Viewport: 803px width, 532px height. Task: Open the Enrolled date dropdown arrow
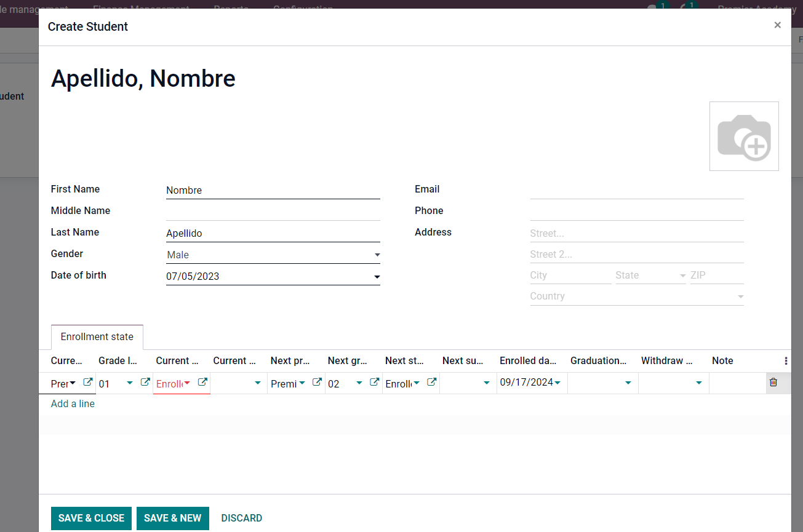pos(557,383)
